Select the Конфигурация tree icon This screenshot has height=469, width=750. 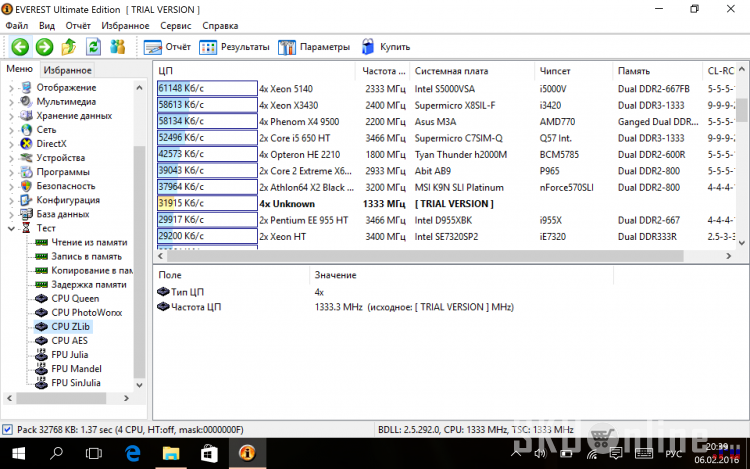click(x=26, y=200)
